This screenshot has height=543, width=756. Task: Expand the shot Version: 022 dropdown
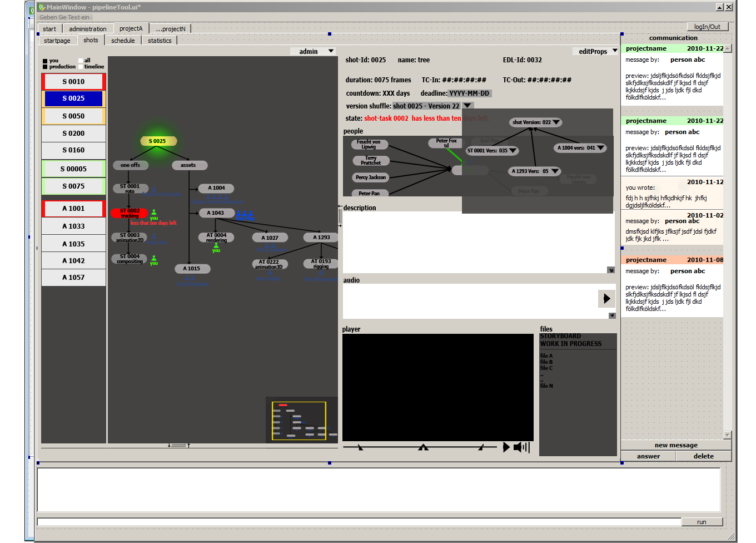tap(556, 122)
